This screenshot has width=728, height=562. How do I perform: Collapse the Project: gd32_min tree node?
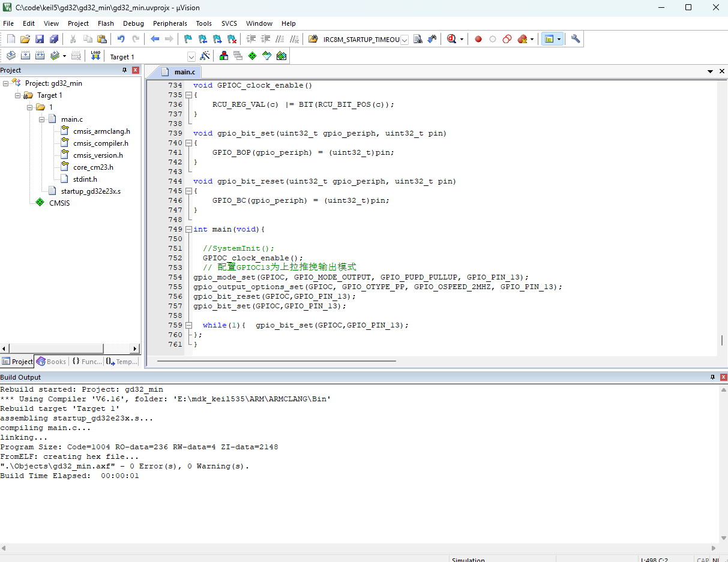point(5,83)
